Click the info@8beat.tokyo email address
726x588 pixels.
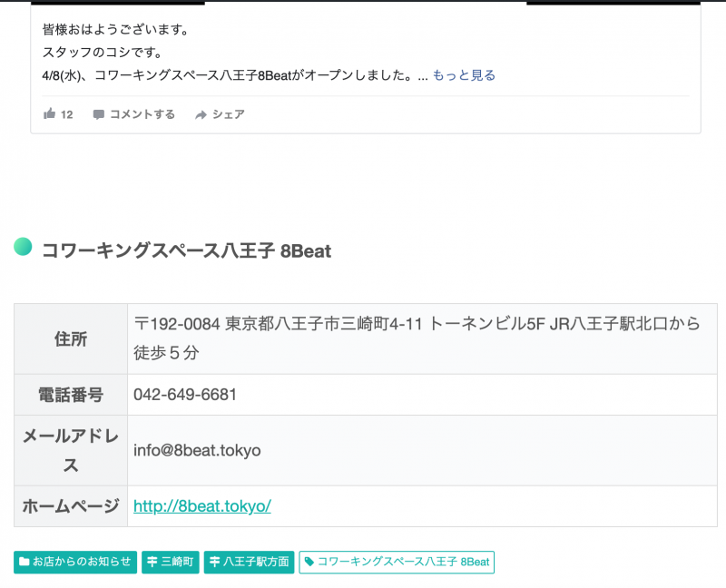(197, 450)
